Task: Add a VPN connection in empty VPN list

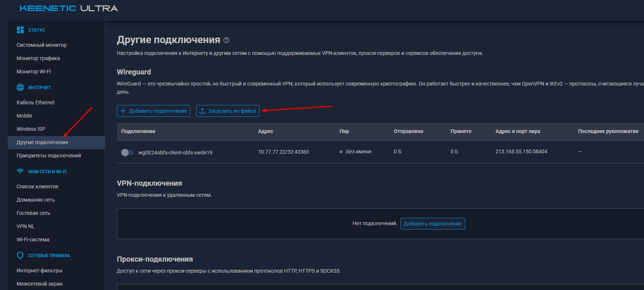Action: tap(432, 224)
